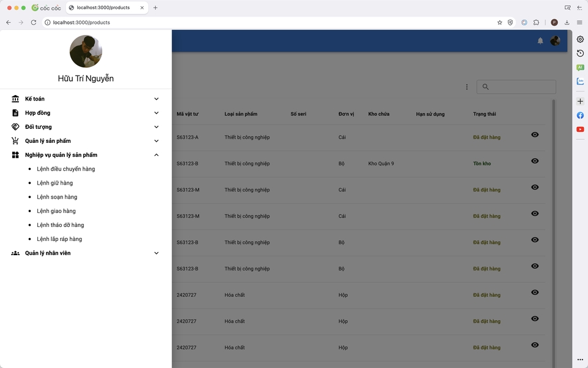Viewport: 588px width, 368px height.
Task: Click the Kho Quận 9 cell
Action: click(381, 163)
